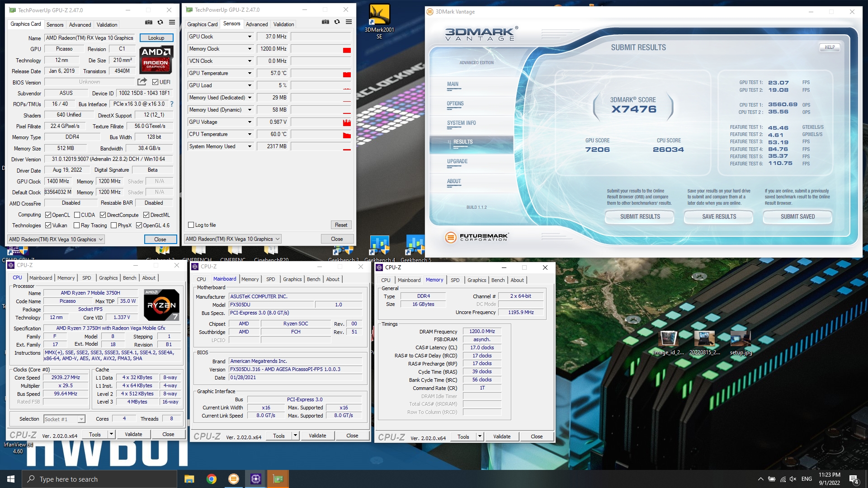Open GPU selector dropdown in Sensors window
Screen dimensions: 868x488
pos(232,239)
